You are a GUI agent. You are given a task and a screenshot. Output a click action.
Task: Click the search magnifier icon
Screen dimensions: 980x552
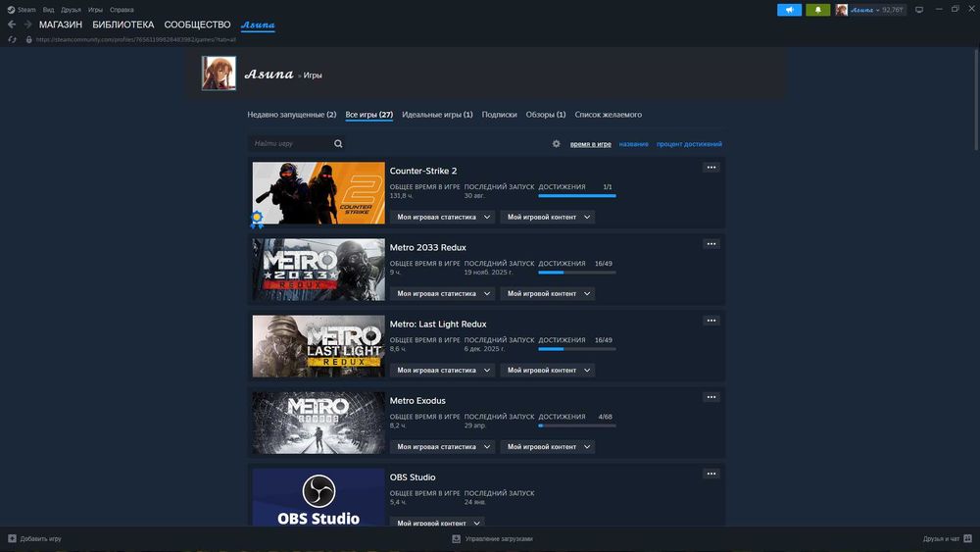tap(338, 144)
